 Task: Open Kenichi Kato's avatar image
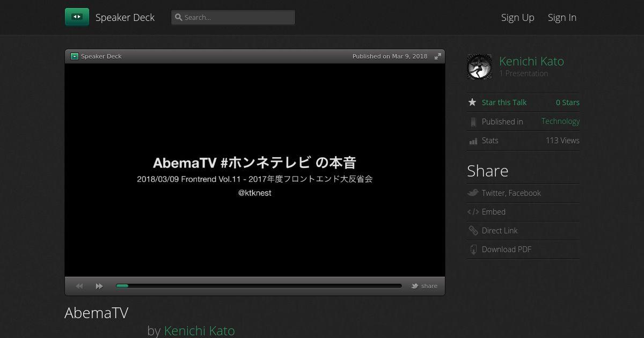(479, 67)
